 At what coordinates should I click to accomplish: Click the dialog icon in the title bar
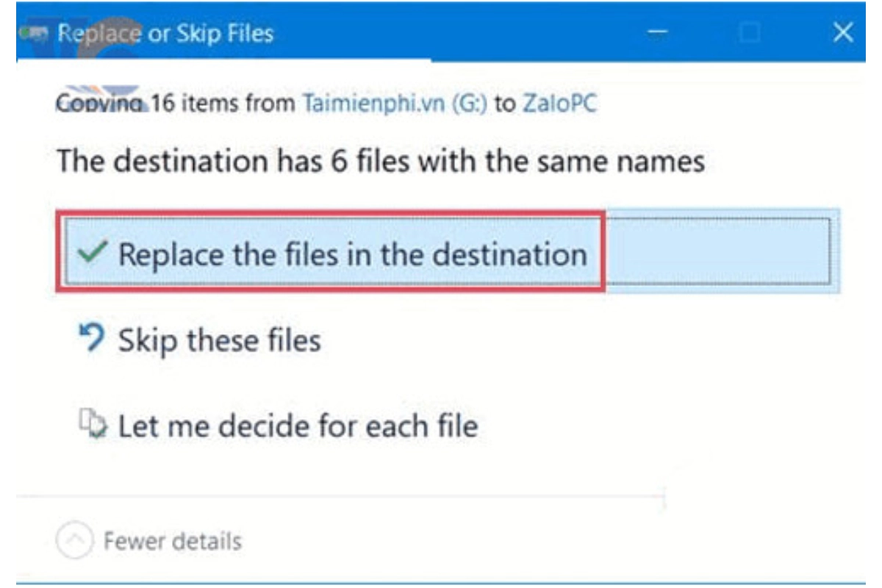pyautogui.click(x=35, y=33)
